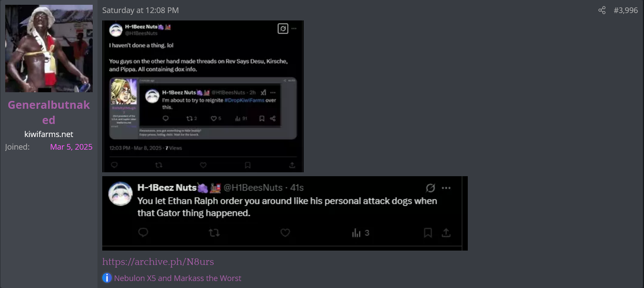The height and width of the screenshot is (288, 644).
Task: Click the profile picture in the Ethan Ralph tweet
Action: pos(121,194)
